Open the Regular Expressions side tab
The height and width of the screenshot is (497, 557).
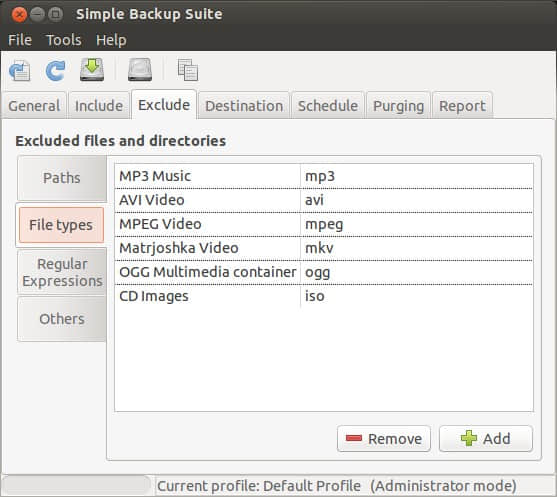click(62, 272)
